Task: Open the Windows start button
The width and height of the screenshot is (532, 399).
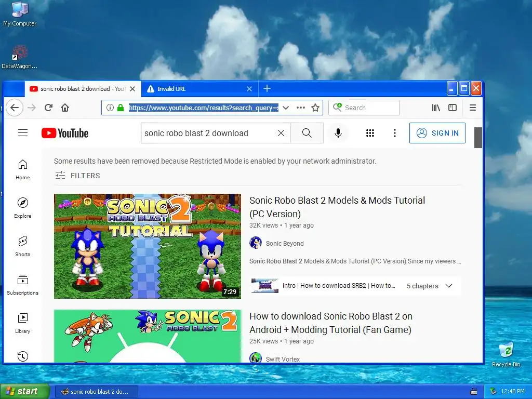Action: coord(24,391)
